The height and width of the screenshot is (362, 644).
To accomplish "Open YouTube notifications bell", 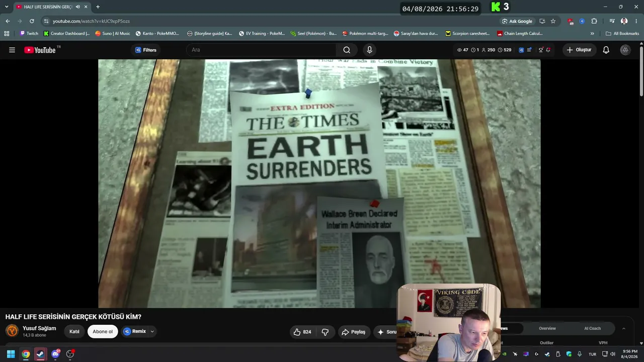I will [606, 50].
